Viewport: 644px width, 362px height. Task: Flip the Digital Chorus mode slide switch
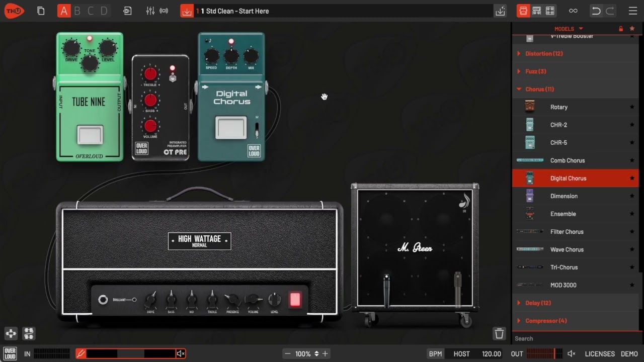click(x=257, y=129)
